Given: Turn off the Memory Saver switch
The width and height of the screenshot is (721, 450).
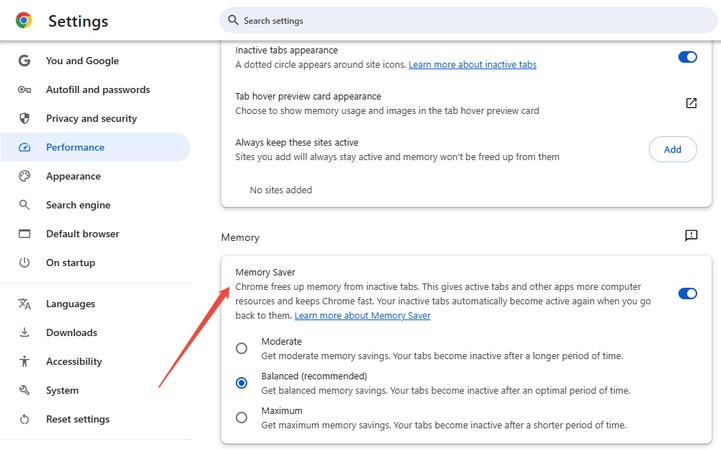Looking at the screenshot, I should click(687, 294).
